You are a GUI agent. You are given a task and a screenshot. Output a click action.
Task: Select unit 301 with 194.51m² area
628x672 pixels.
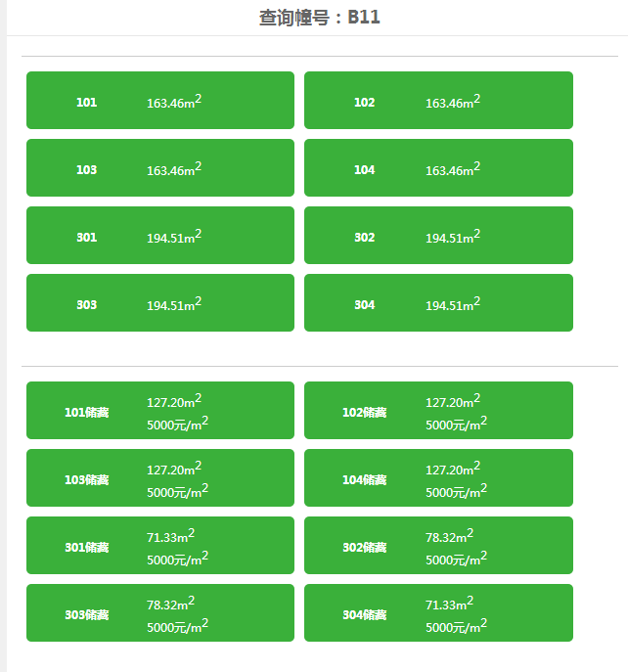click(x=160, y=236)
